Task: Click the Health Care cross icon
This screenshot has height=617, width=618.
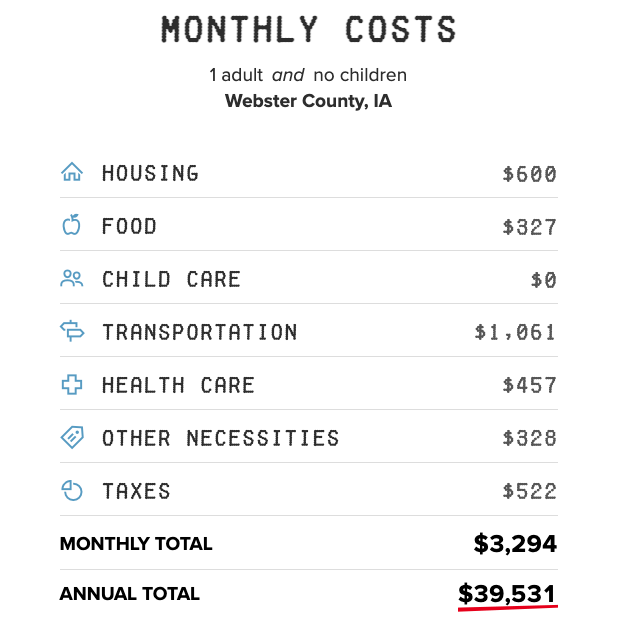Action: tap(71, 385)
